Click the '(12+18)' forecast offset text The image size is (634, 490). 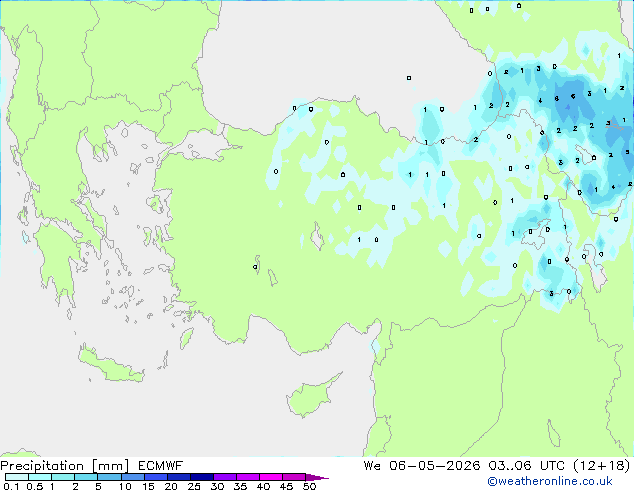[x=602, y=466]
